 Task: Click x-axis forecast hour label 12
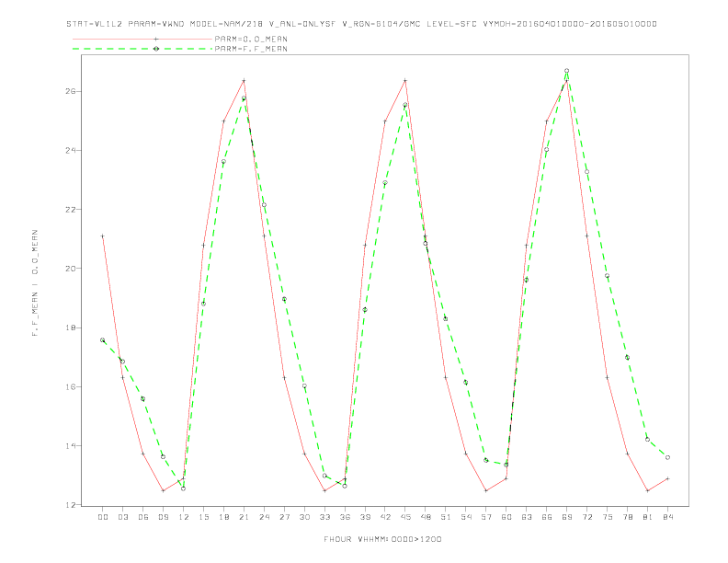pyautogui.click(x=184, y=517)
